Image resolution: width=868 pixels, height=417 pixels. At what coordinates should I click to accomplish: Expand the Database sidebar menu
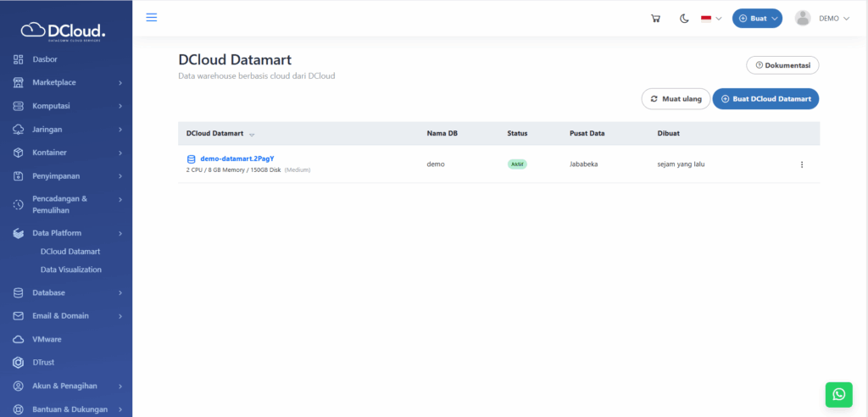(x=66, y=292)
